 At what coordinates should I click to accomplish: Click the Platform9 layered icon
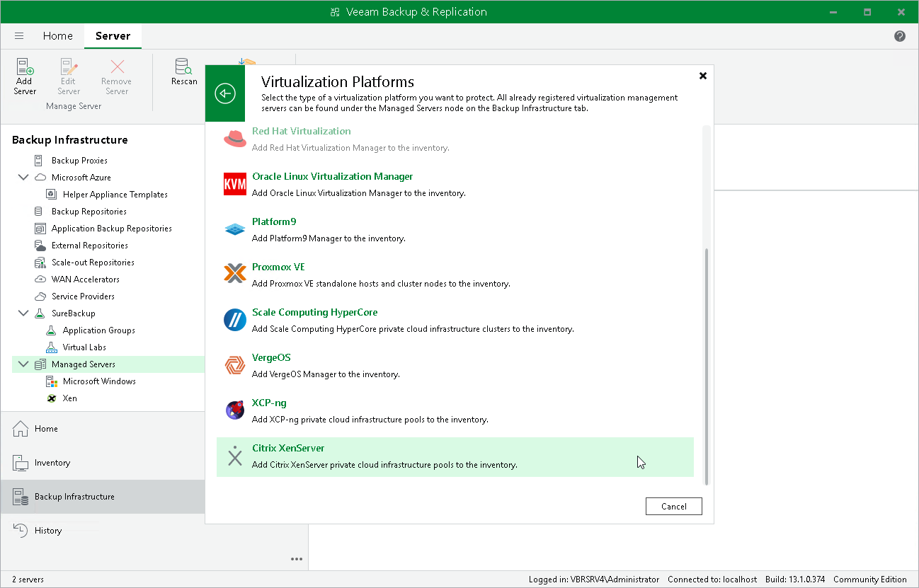(x=235, y=229)
